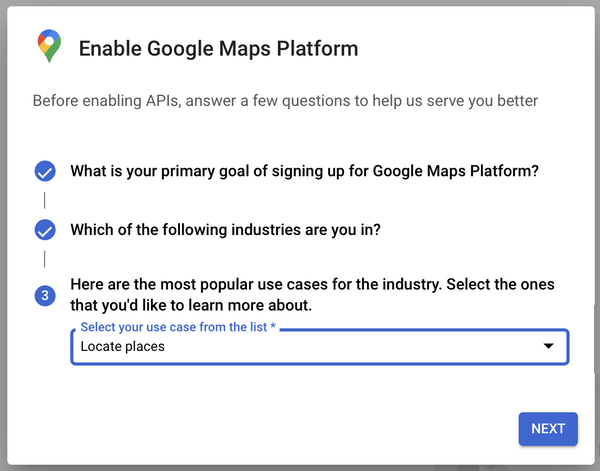Click the NEXT button
The image size is (600, 471).
pyautogui.click(x=548, y=429)
